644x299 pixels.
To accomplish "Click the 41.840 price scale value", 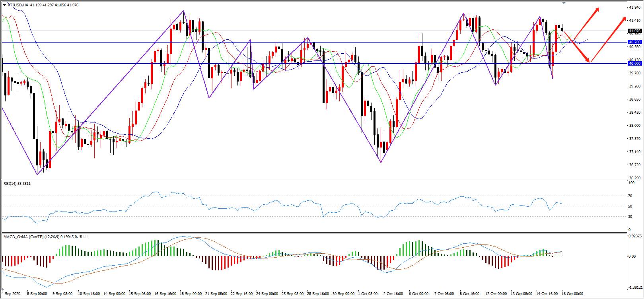I will [x=635, y=7].
